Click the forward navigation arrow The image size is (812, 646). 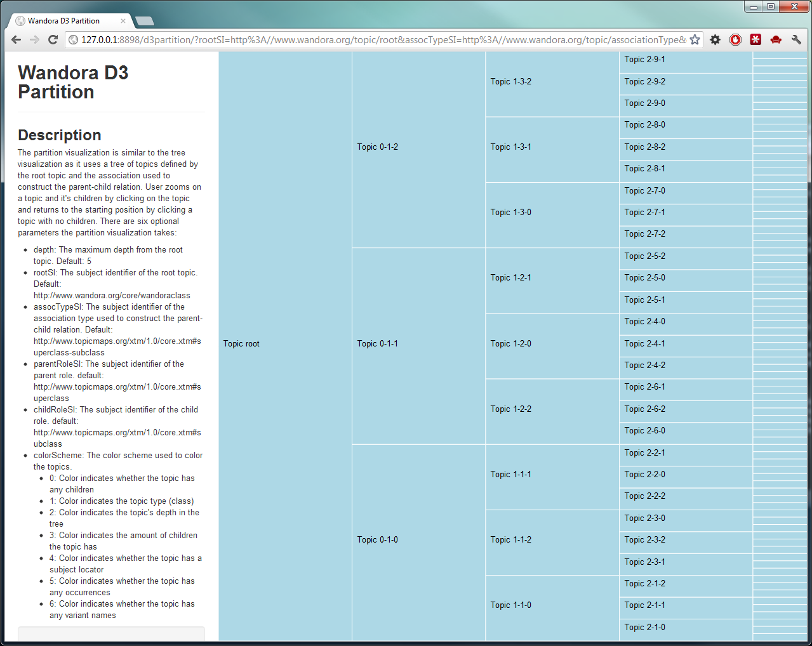click(x=34, y=39)
